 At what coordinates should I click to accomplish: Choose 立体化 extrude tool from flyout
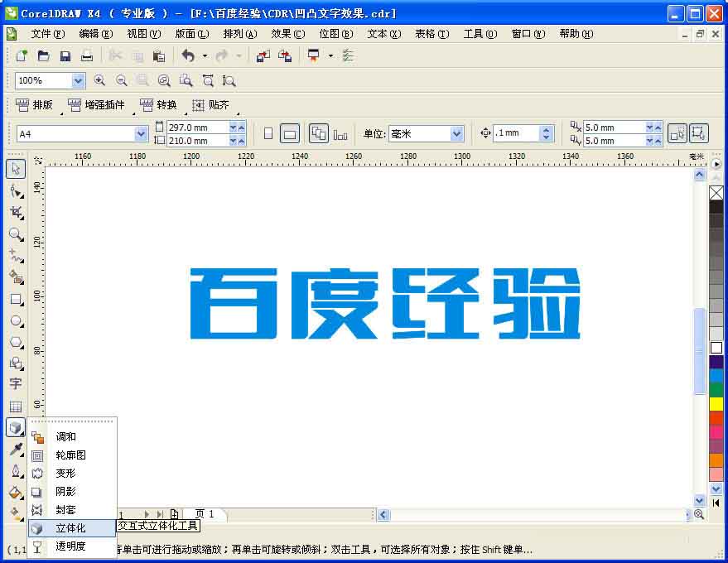tap(72, 528)
